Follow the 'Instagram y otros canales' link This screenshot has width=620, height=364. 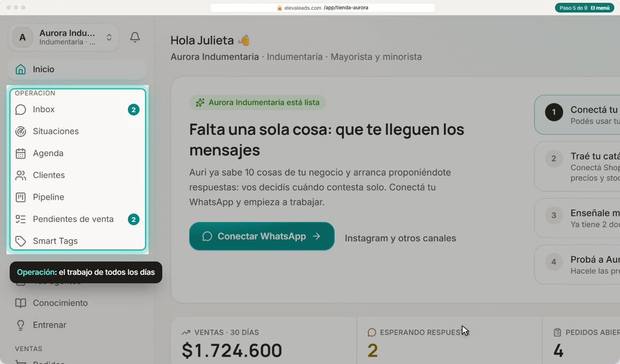[400, 238]
